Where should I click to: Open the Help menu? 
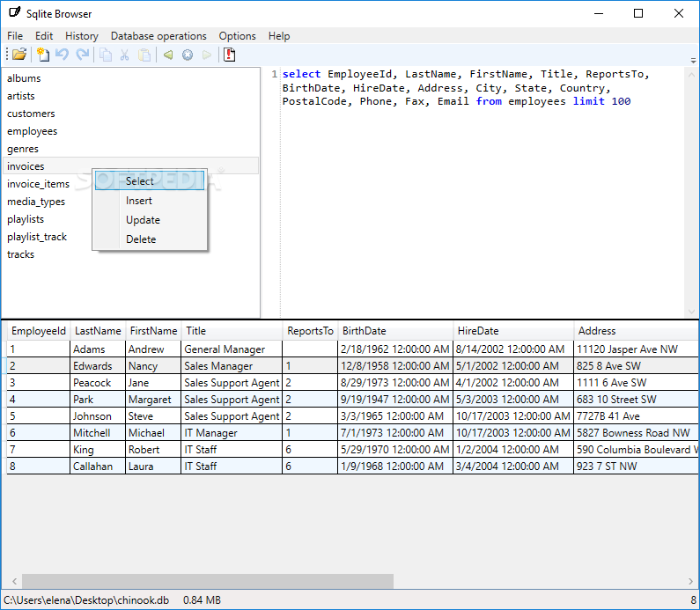click(x=279, y=36)
